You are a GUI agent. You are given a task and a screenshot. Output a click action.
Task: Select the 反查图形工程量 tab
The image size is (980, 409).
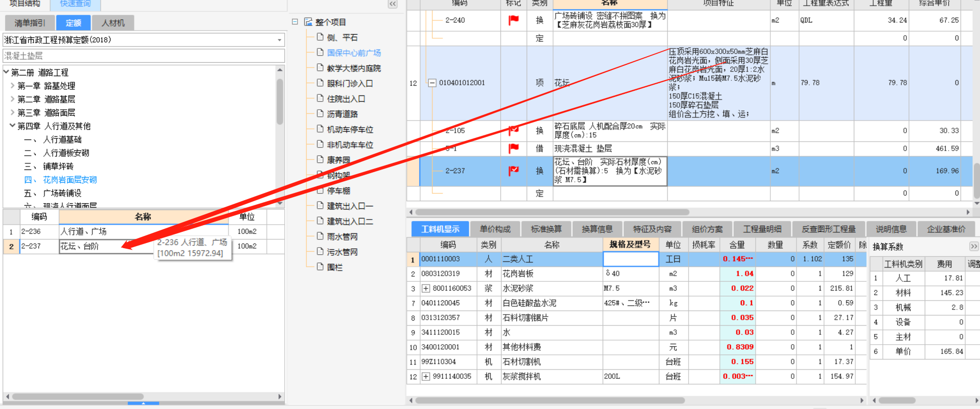click(x=829, y=229)
